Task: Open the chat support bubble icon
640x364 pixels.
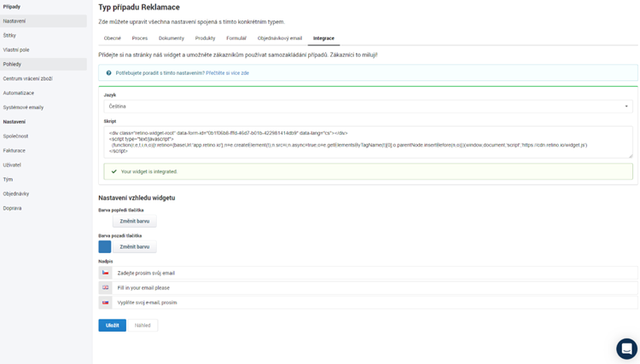Action: coord(626,349)
